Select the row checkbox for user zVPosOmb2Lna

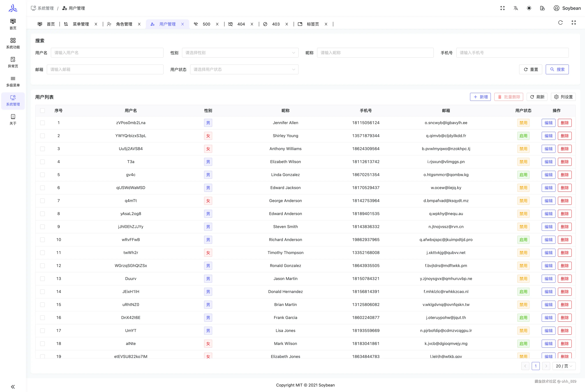[x=42, y=123]
